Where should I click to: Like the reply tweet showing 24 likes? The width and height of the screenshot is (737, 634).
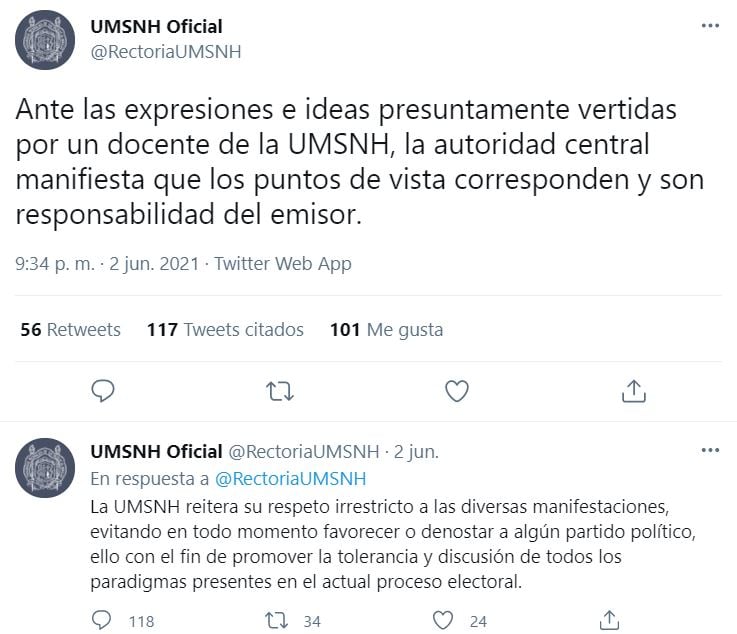(443, 620)
